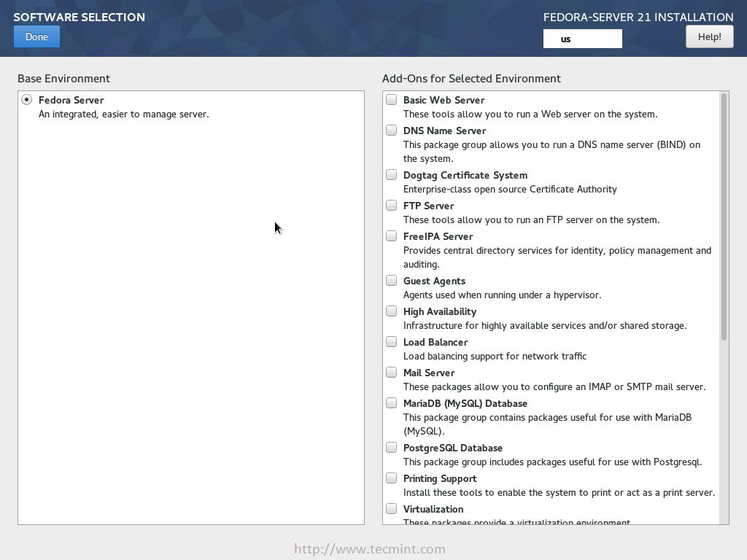Click the Done button

pyautogui.click(x=36, y=36)
